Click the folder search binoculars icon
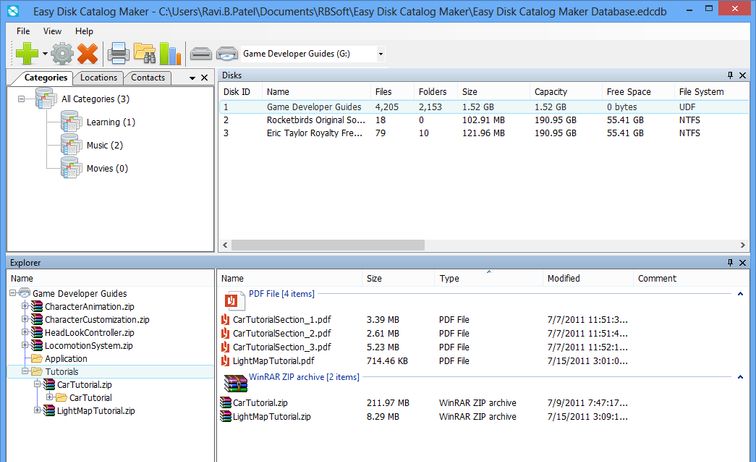756x462 pixels. click(x=146, y=54)
